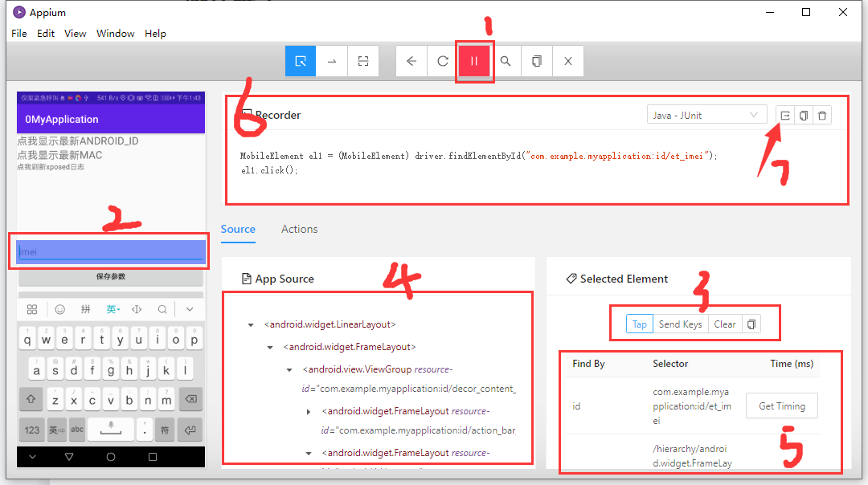Screen dimensions: 868x485
Task: Click keyboard 英 language switch icon
Action: point(113,309)
